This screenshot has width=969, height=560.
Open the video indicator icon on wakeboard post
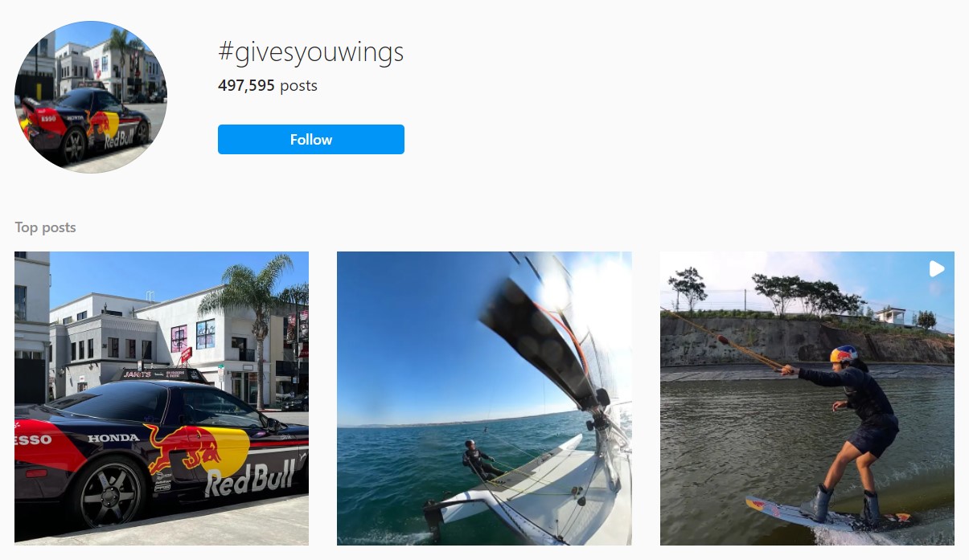(937, 268)
